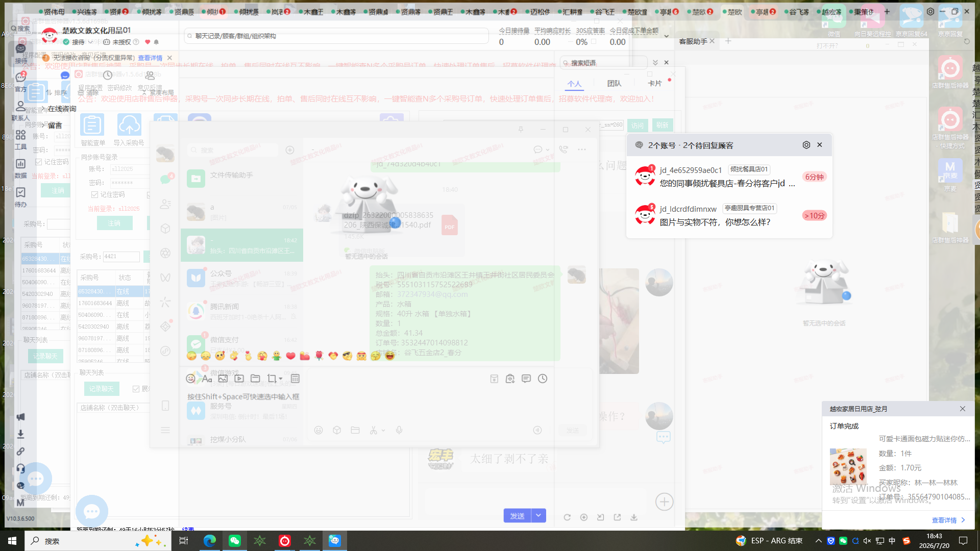Toggle 记住密码 checkbox in the front 同步账号登录 panel

(x=94, y=194)
